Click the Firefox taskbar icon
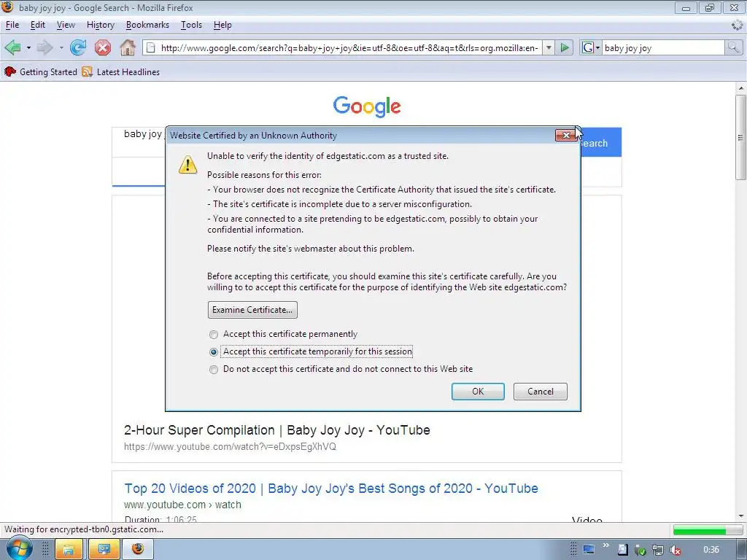This screenshot has height=560, width=747. point(138,549)
